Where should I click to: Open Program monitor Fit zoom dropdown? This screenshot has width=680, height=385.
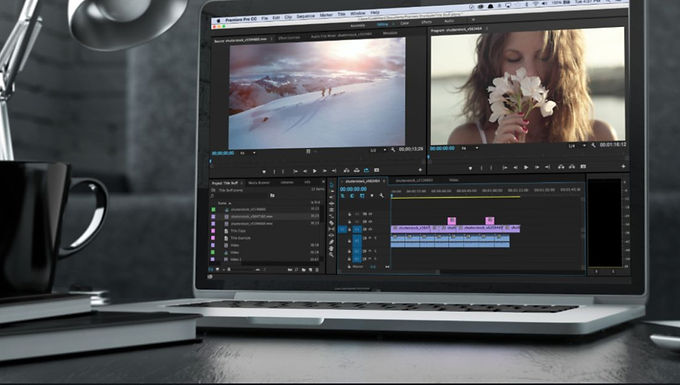point(471,148)
